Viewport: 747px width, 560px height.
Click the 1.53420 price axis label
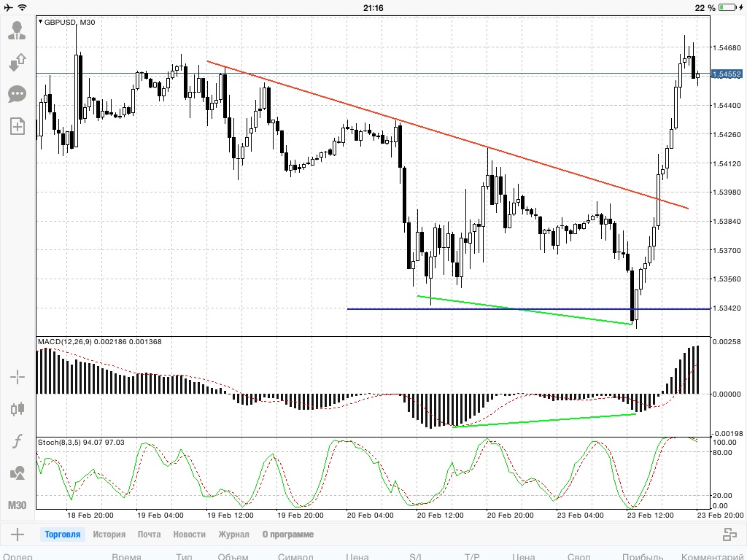tap(727, 308)
